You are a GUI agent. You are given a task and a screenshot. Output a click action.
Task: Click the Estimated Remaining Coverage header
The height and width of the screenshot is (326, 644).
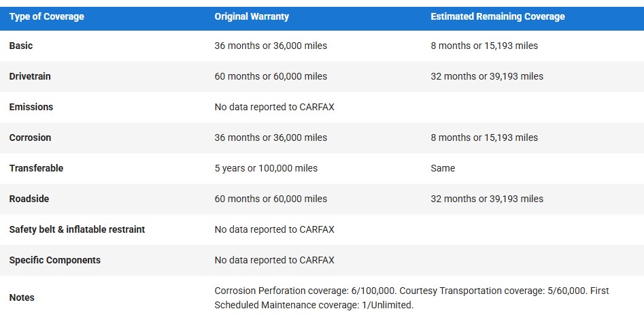[x=497, y=16]
